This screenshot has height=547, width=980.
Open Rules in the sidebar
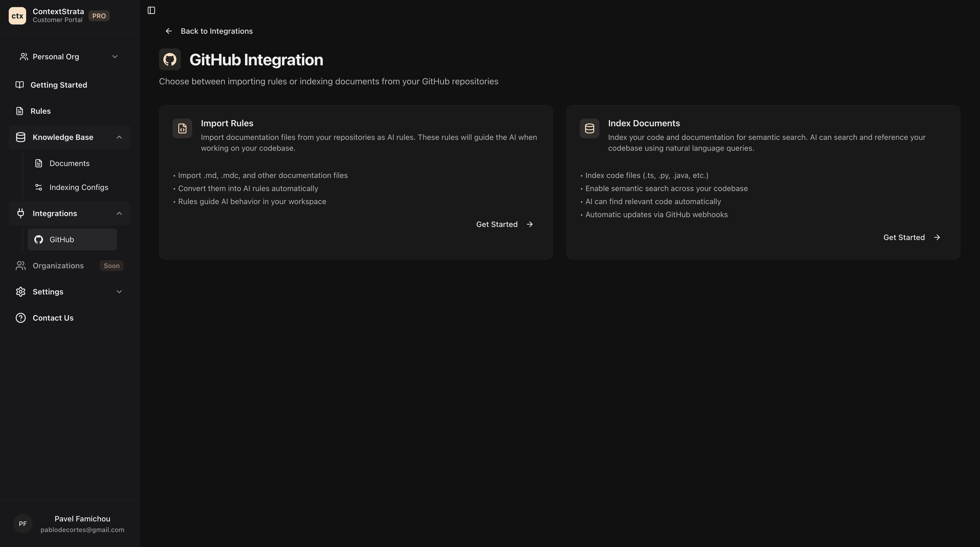coord(40,111)
